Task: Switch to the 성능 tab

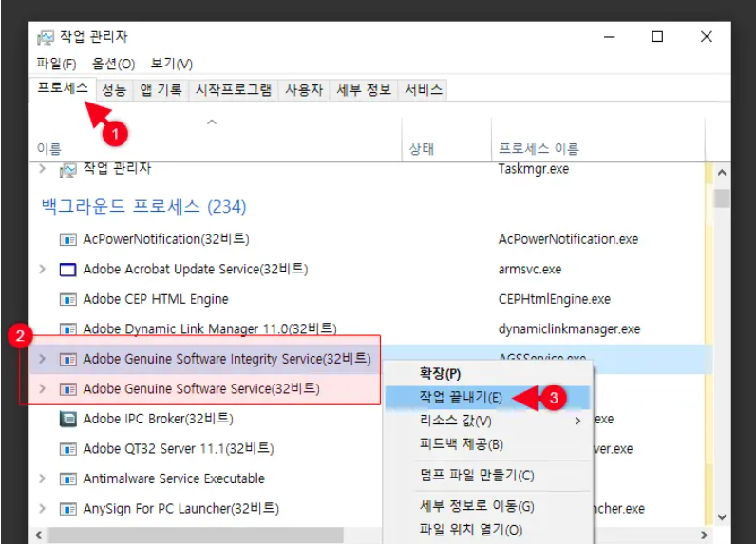Action: point(114,90)
